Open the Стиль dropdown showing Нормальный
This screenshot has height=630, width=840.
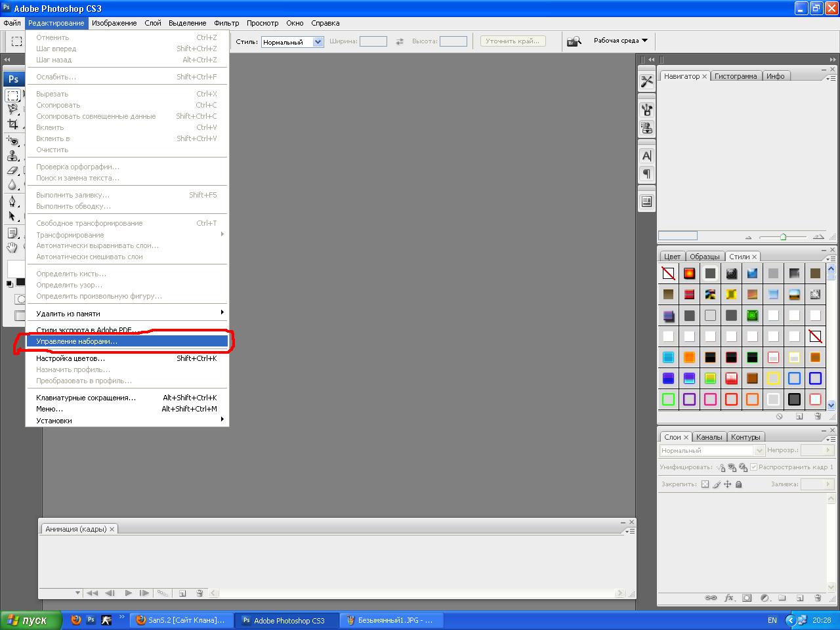point(292,42)
